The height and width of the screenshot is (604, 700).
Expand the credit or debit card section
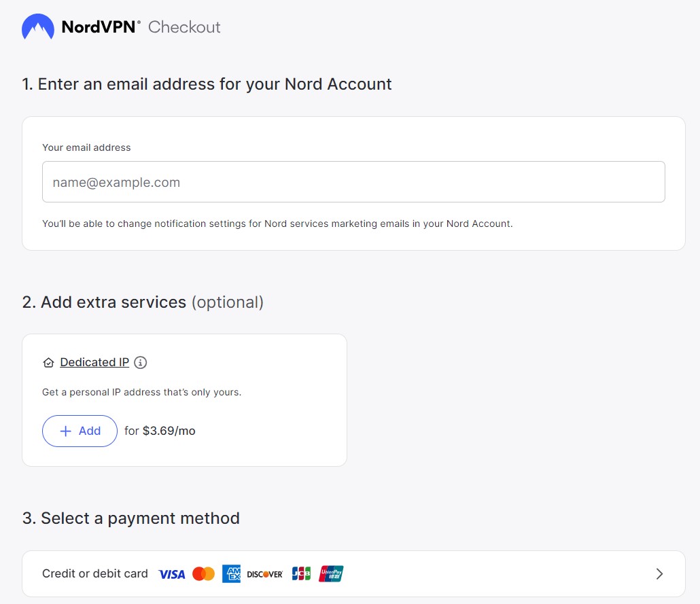pyautogui.click(x=659, y=573)
